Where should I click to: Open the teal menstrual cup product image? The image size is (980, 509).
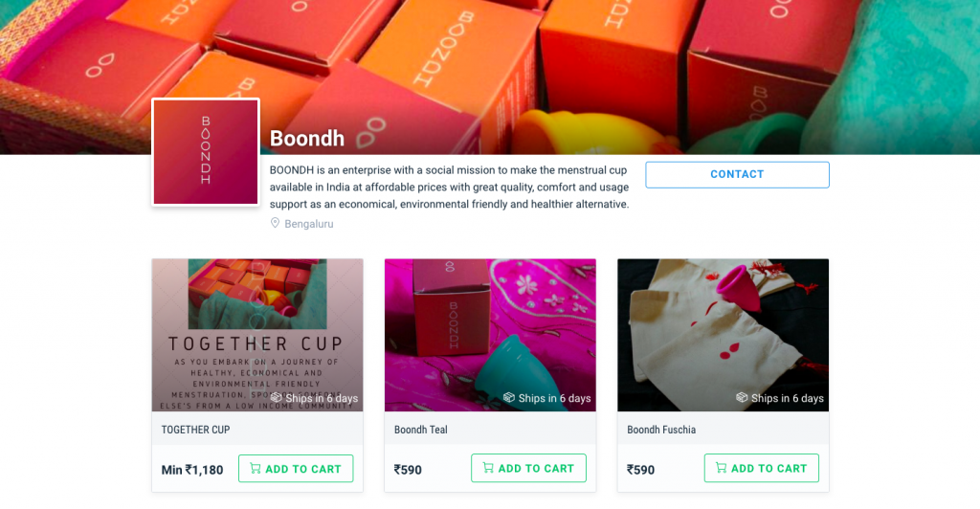490,335
